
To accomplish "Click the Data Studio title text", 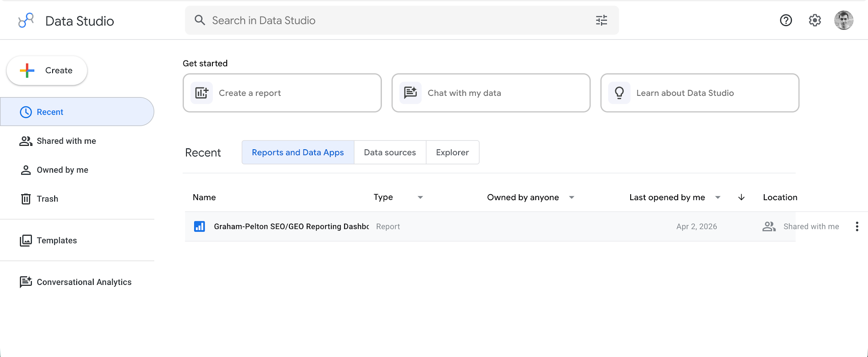I will 80,21.
